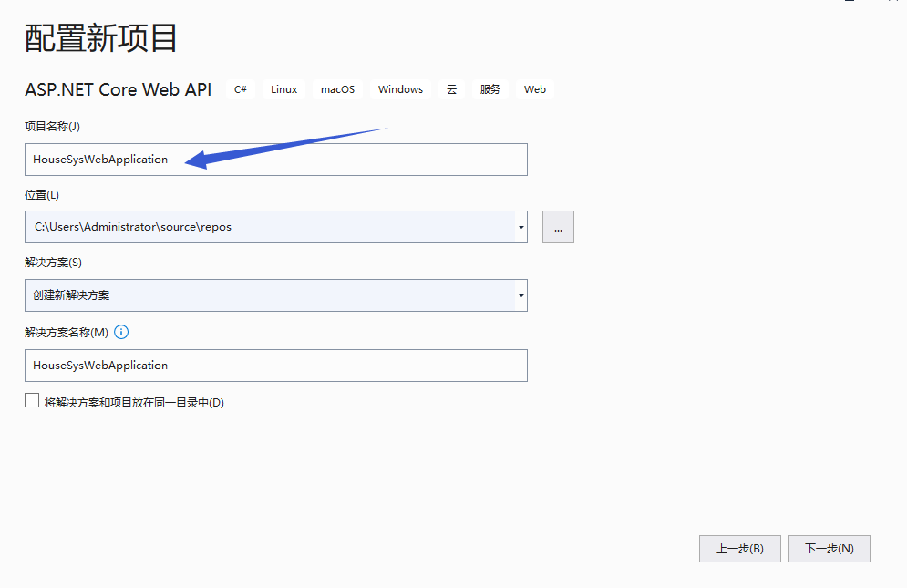Proceed with the 下一步(N) button

tap(830, 549)
